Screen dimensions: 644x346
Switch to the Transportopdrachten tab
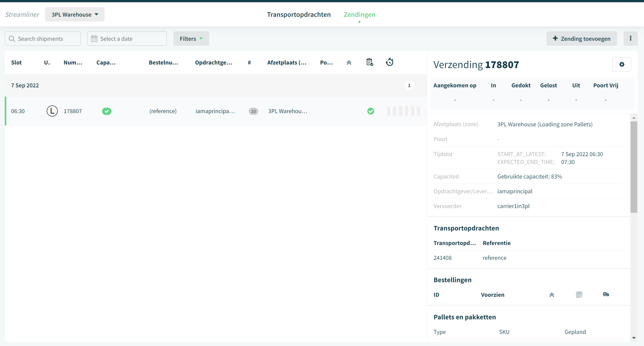[x=299, y=15]
